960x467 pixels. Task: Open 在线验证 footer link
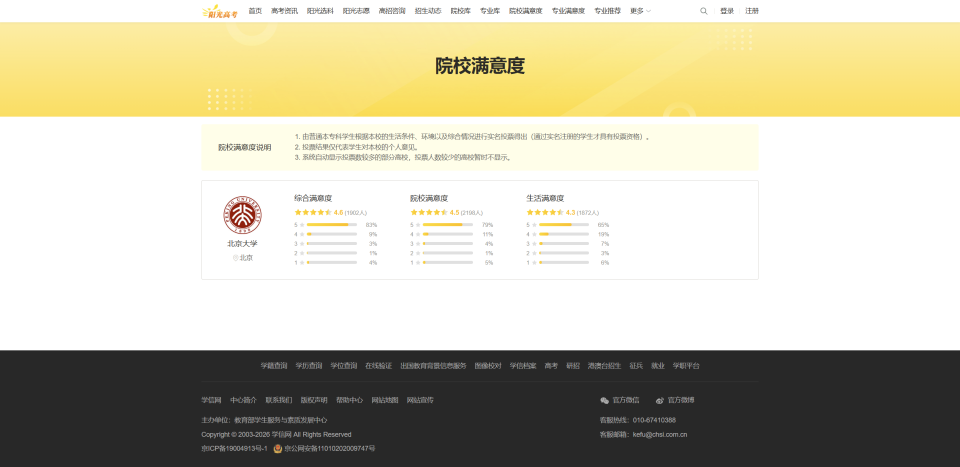(x=378, y=366)
